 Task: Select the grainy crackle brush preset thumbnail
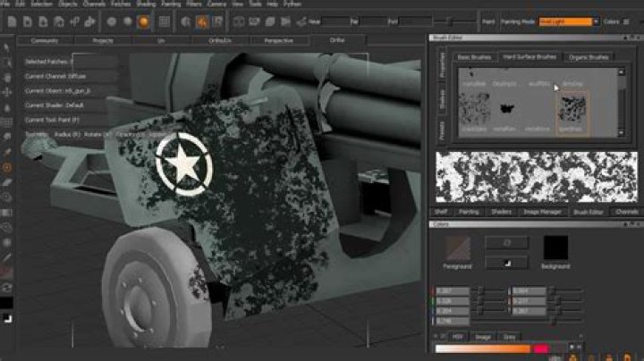[x=474, y=108]
